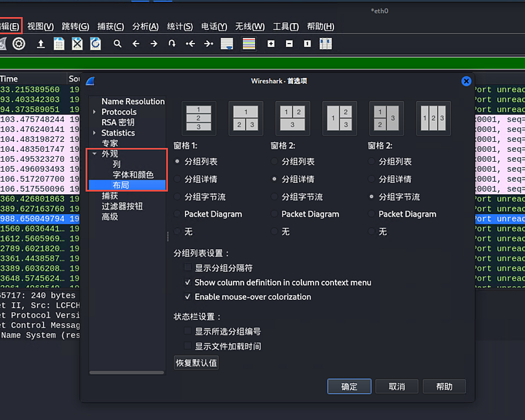This screenshot has height=420, width=525.
Task: Click the go back arrow icon
Action: [135, 44]
